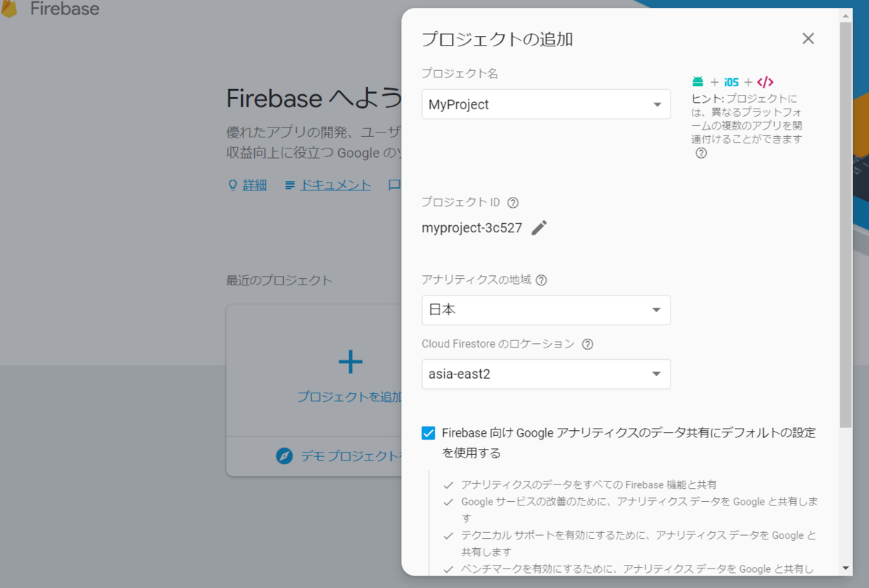Viewport: 869px width, 588px height.
Task: Click プロジェクトを追加 card text
Action: pyautogui.click(x=350, y=397)
